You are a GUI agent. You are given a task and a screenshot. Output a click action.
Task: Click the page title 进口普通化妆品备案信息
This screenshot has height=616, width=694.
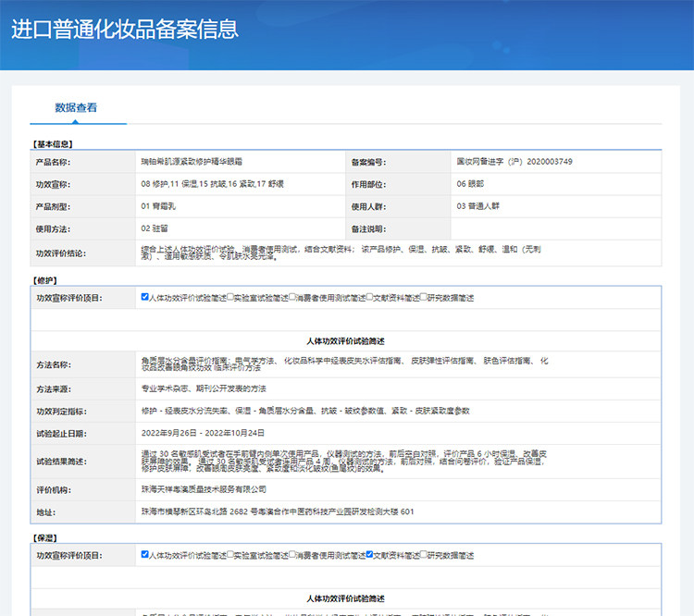pyautogui.click(x=125, y=29)
